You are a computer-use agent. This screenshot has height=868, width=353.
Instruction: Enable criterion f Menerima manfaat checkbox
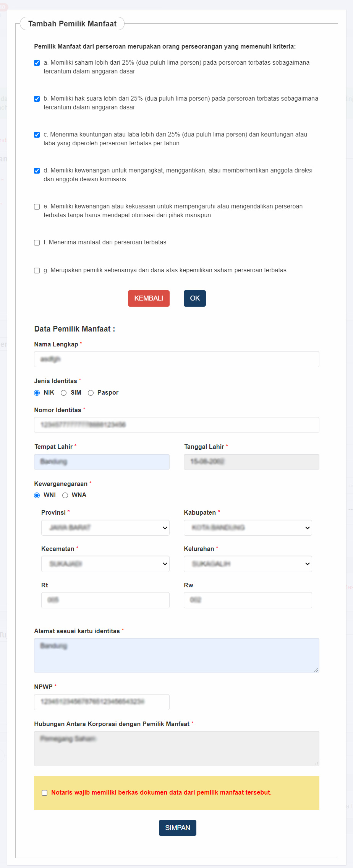pos(37,243)
